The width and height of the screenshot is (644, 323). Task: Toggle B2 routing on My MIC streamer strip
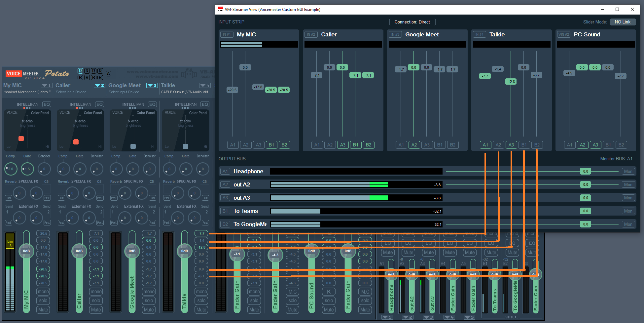pos(284,145)
